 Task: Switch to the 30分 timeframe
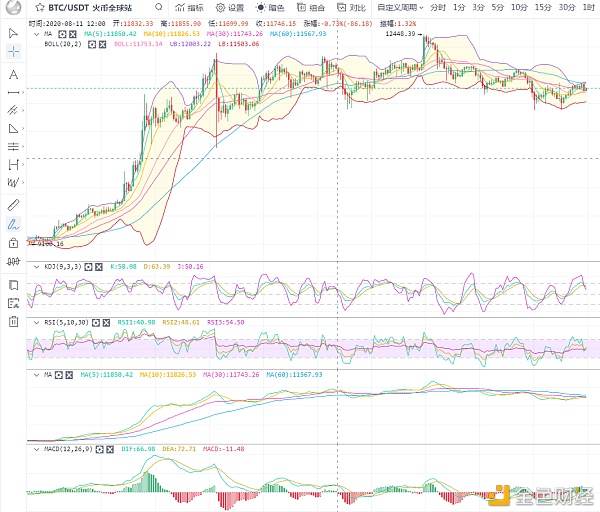coord(567,7)
